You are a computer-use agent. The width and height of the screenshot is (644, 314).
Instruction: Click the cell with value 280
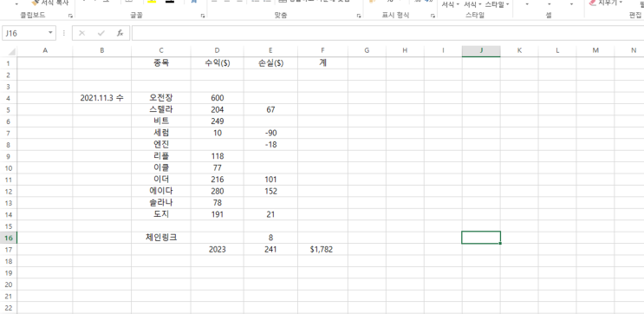[x=218, y=191]
